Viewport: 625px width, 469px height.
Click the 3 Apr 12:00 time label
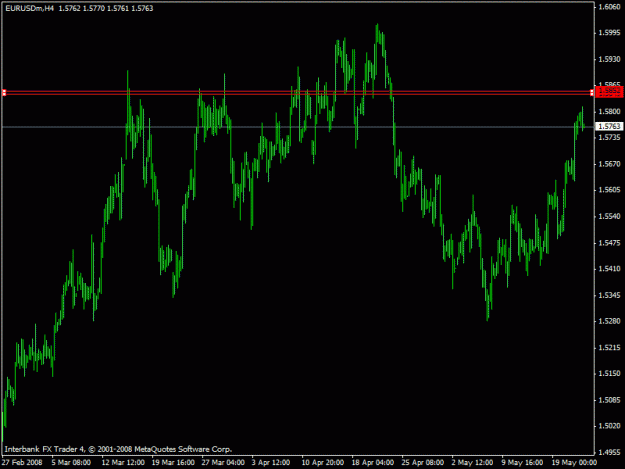tap(271, 462)
